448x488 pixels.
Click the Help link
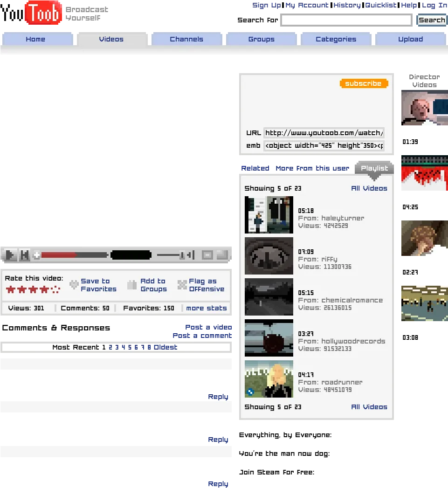click(409, 5)
